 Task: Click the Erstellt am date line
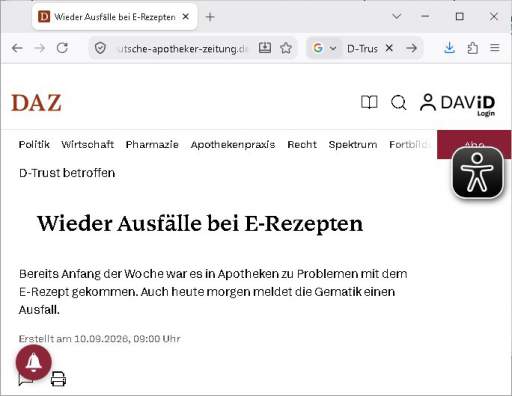tap(99, 339)
